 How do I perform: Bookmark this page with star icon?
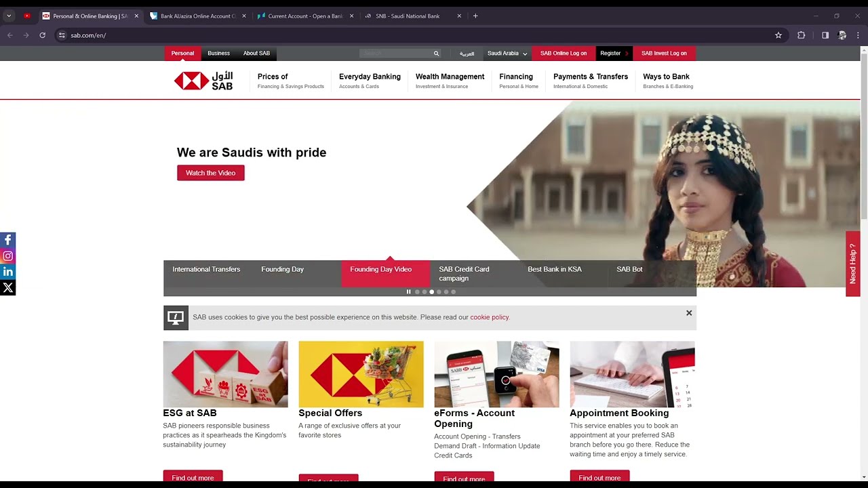click(778, 35)
